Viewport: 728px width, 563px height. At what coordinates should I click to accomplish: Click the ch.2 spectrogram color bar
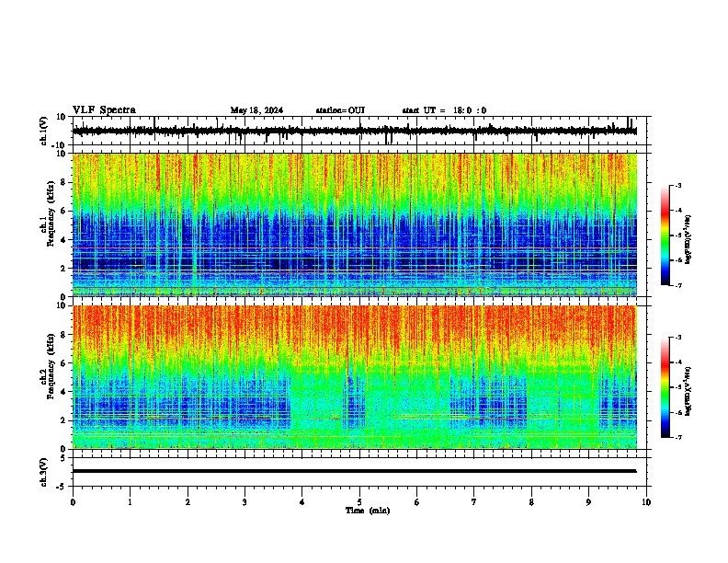665,387
